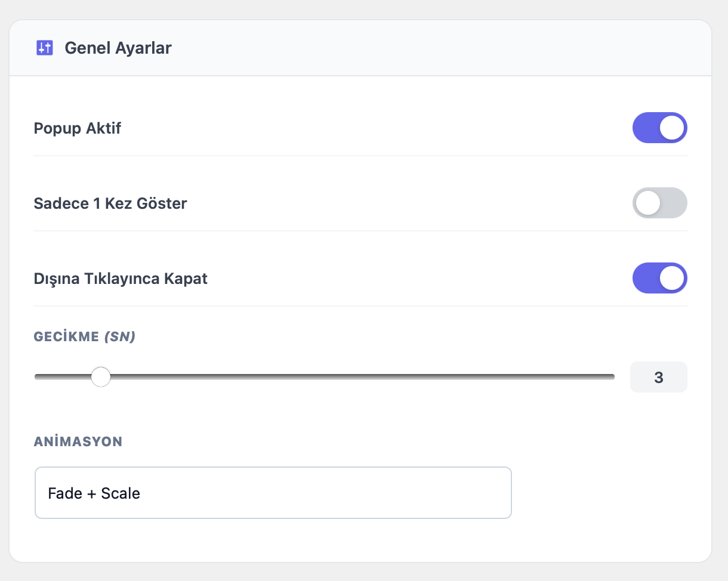This screenshot has height=581, width=728.
Task: Click the empty right side of Animasyon select box
Action: (x=418, y=493)
